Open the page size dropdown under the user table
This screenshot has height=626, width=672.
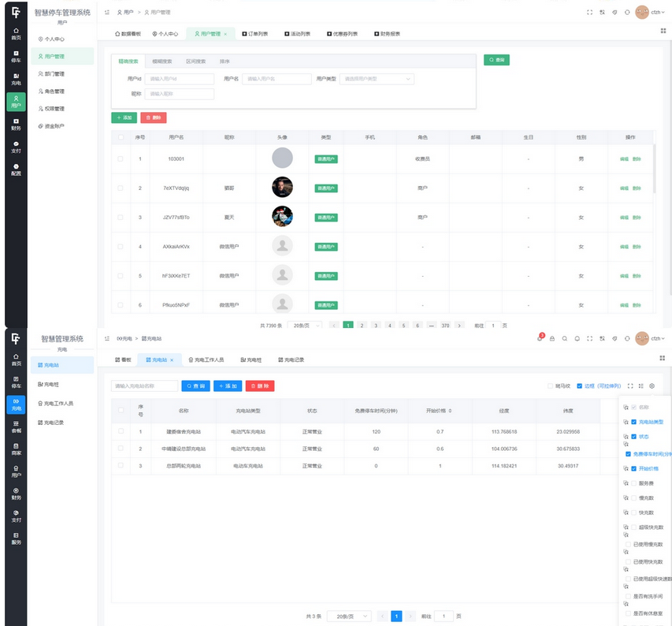click(304, 325)
